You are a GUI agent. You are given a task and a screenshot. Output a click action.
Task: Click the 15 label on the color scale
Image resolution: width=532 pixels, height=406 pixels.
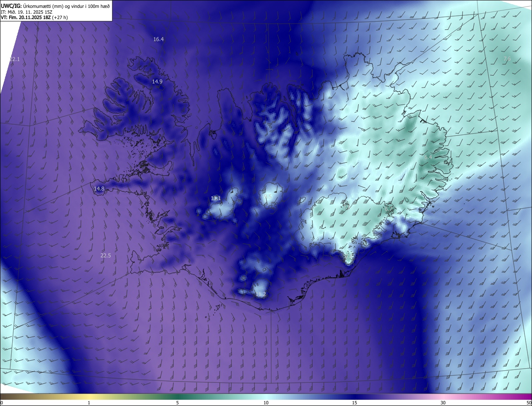pyautogui.click(x=355, y=403)
